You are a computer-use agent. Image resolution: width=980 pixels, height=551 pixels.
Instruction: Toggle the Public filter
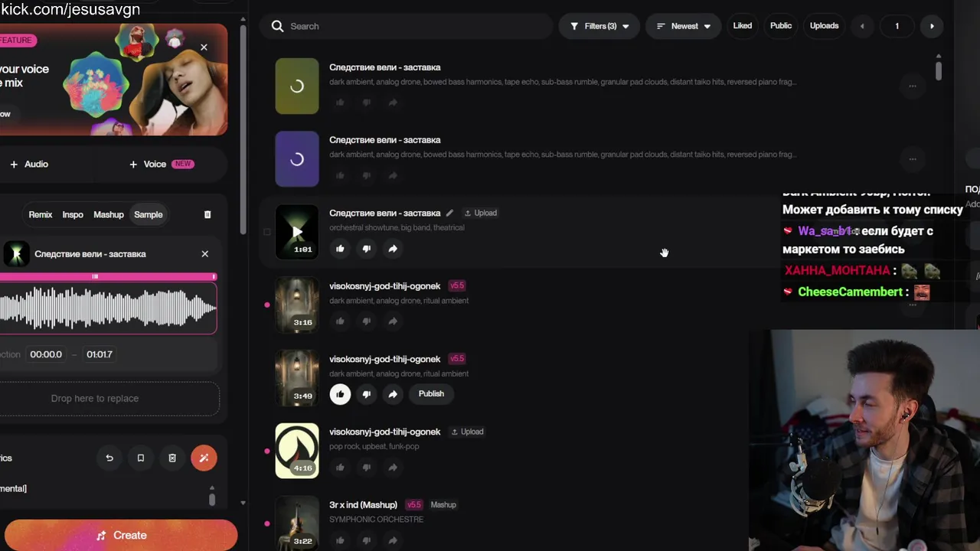tap(781, 26)
